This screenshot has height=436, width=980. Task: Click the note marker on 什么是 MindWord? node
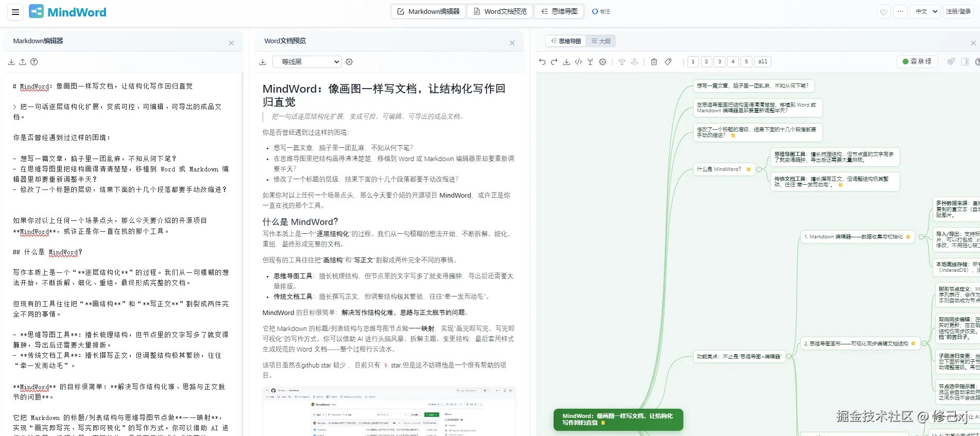(748, 169)
